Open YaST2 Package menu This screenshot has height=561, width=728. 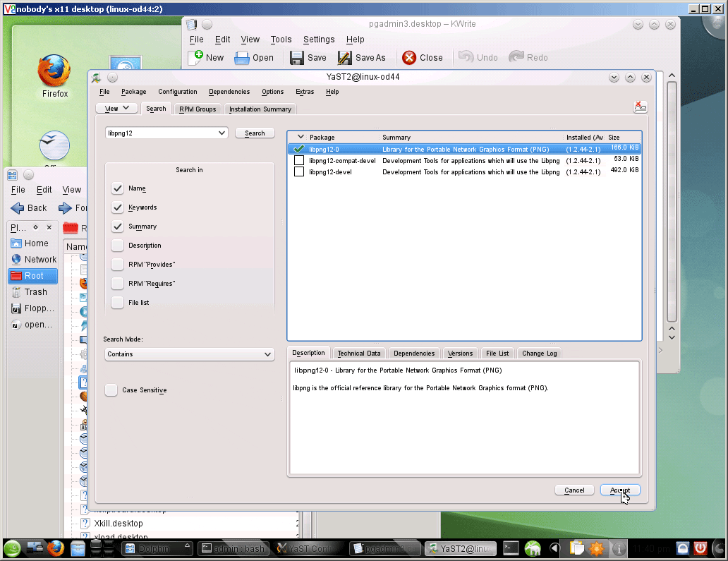[x=134, y=92]
